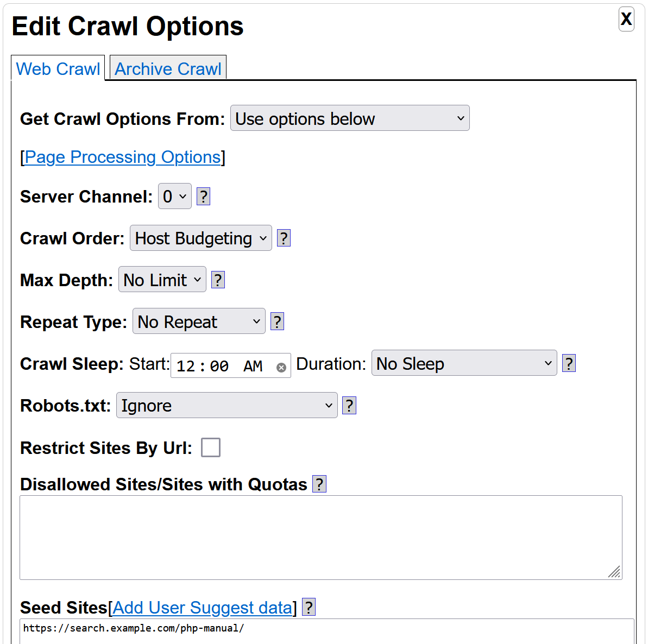
Task: Open the Get Crawl Options From dropdown
Action: point(350,118)
